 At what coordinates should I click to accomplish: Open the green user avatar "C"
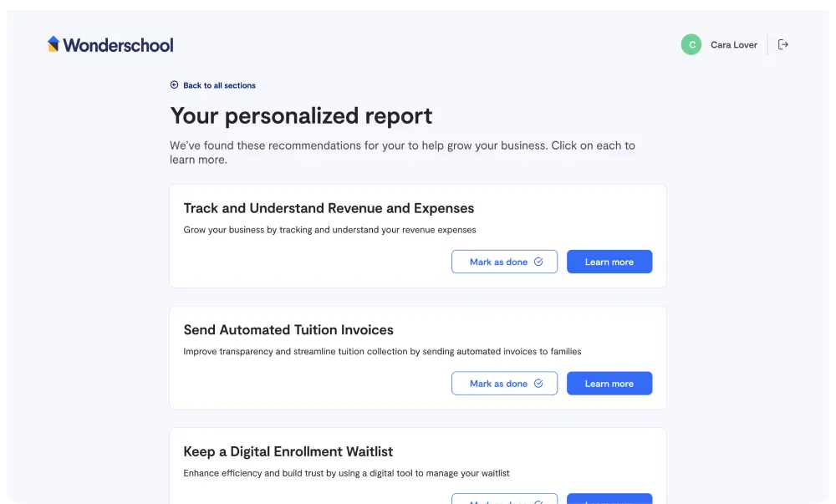coord(691,45)
